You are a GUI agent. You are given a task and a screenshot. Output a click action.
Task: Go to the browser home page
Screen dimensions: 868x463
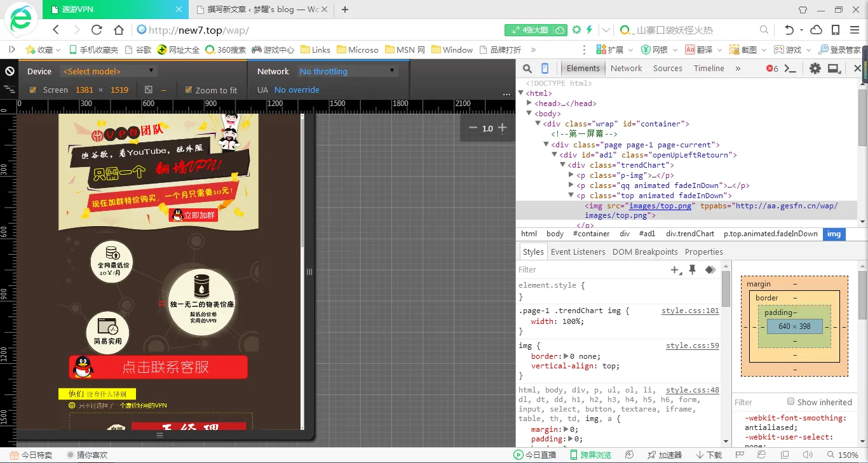[x=118, y=30]
